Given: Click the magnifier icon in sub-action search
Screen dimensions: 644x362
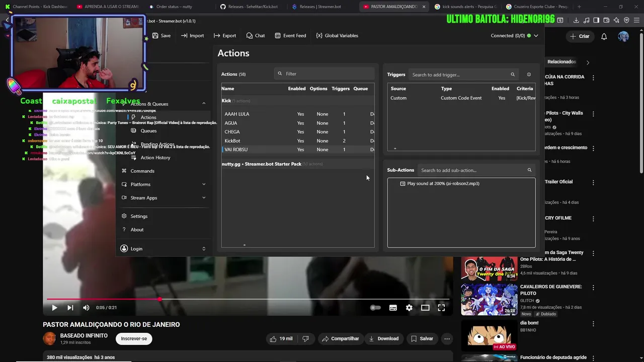Looking at the screenshot, I should [529, 170].
